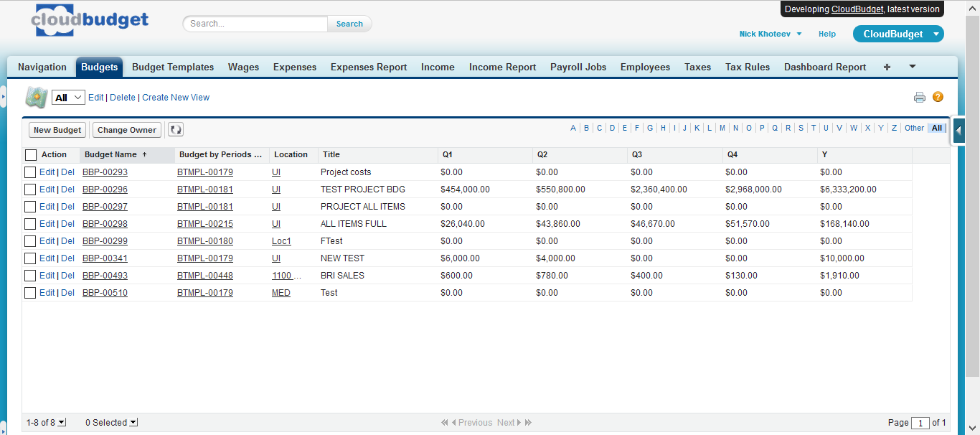Select the checkbox next to BBP-00493
Viewport: 980px width, 435px height.
click(x=29, y=275)
